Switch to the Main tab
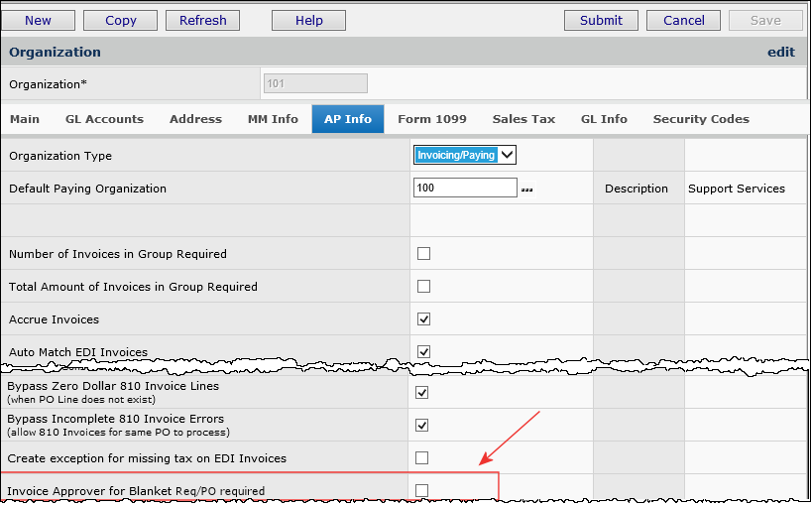 (25, 119)
